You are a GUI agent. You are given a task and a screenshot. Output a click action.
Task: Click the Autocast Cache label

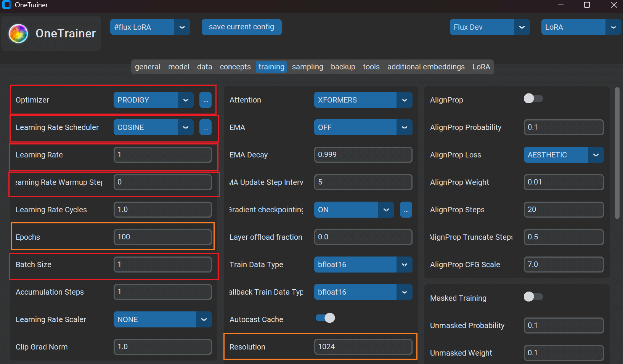(256, 319)
